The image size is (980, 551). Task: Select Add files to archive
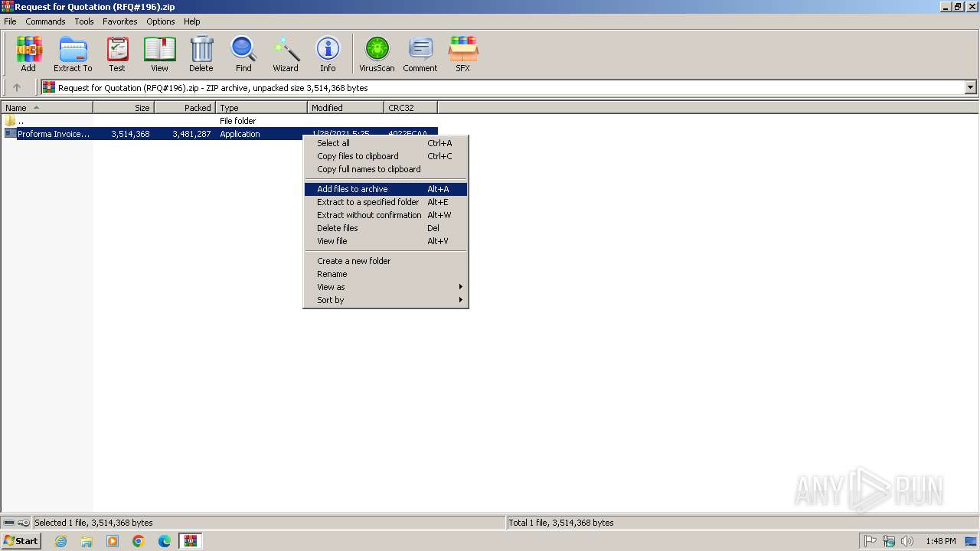click(x=386, y=189)
